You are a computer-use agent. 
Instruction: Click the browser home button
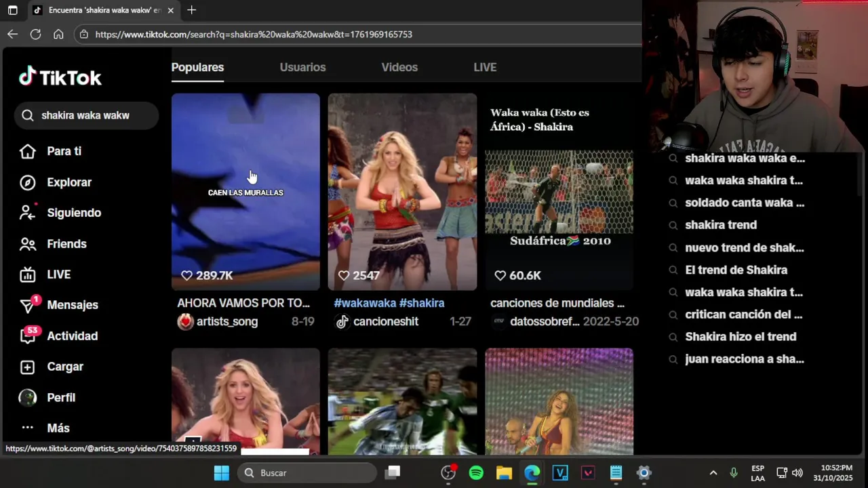tap(58, 34)
